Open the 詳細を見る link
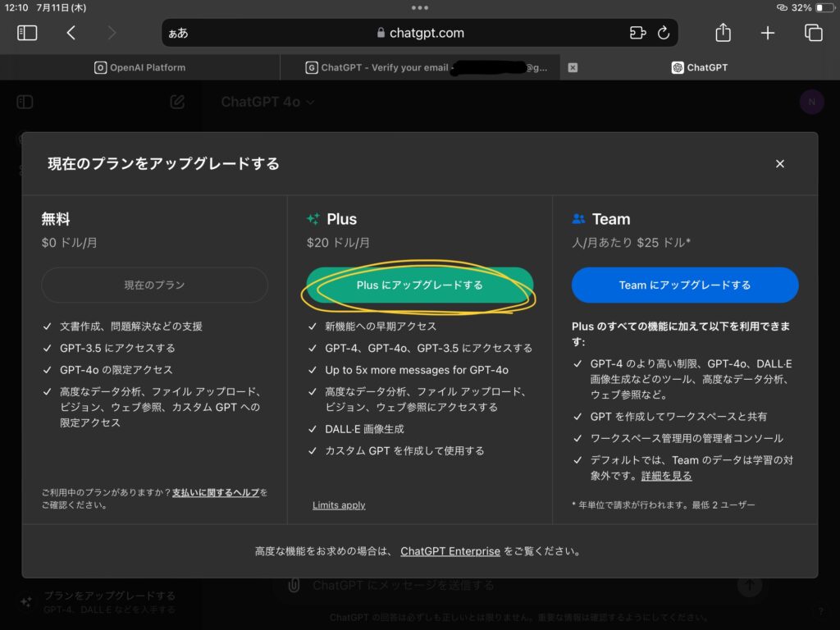 [x=666, y=476]
